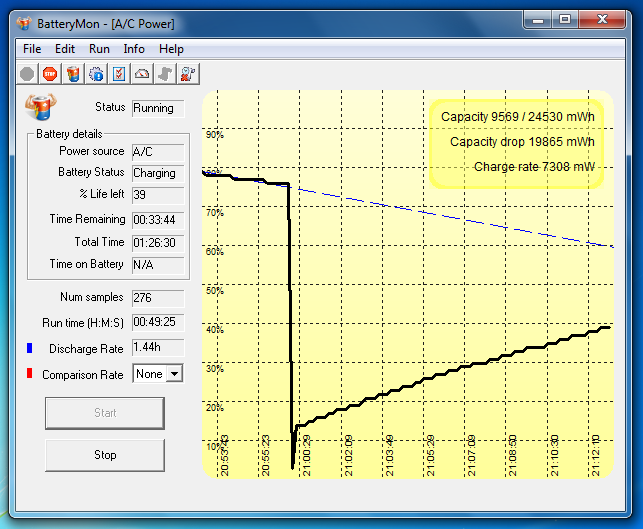
Task: Click the Time on Battery N/A field
Action: click(x=158, y=265)
